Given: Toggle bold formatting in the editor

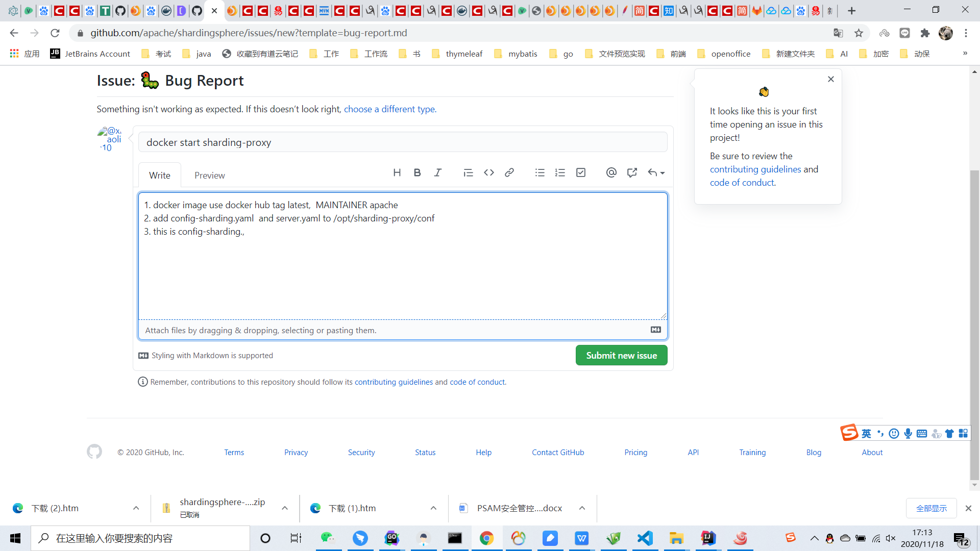Looking at the screenshot, I should (417, 172).
